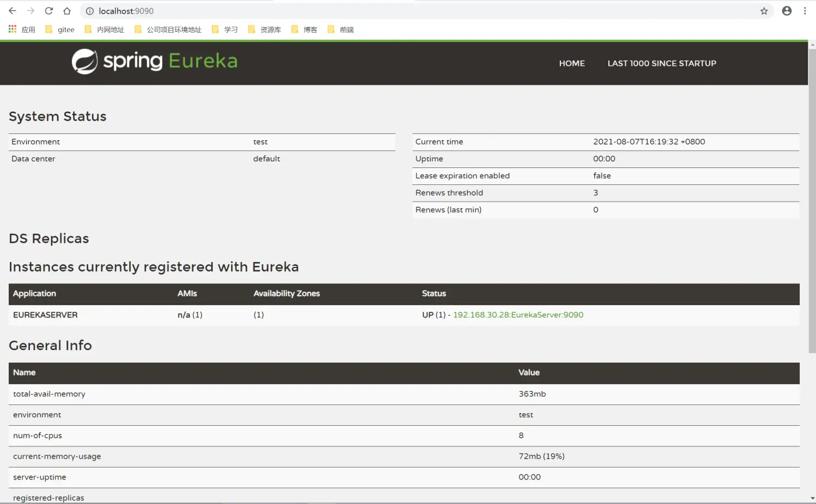
Task: Open the 应用 apps grid shortcut
Action: point(22,29)
